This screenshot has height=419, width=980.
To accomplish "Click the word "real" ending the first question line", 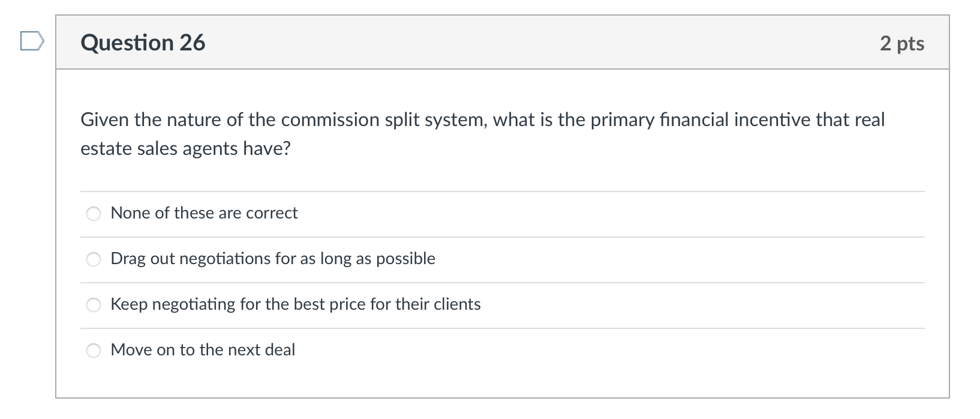I will pos(870,120).
